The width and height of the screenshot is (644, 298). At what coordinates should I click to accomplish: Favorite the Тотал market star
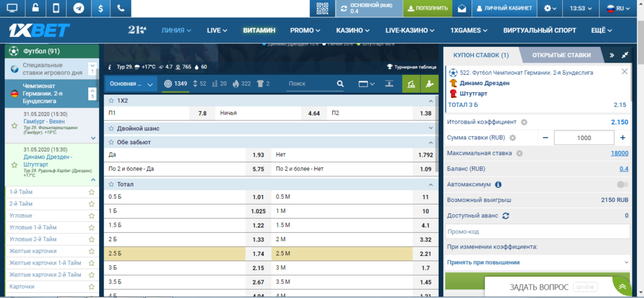click(x=111, y=184)
